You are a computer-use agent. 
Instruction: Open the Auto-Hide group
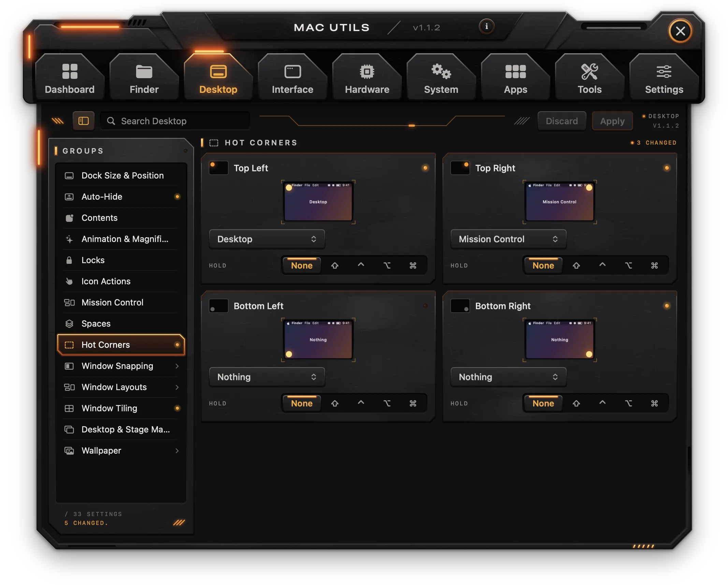coord(121,197)
